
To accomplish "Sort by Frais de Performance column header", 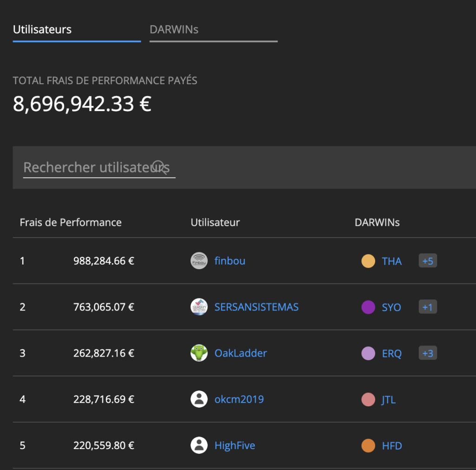I will point(71,222).
